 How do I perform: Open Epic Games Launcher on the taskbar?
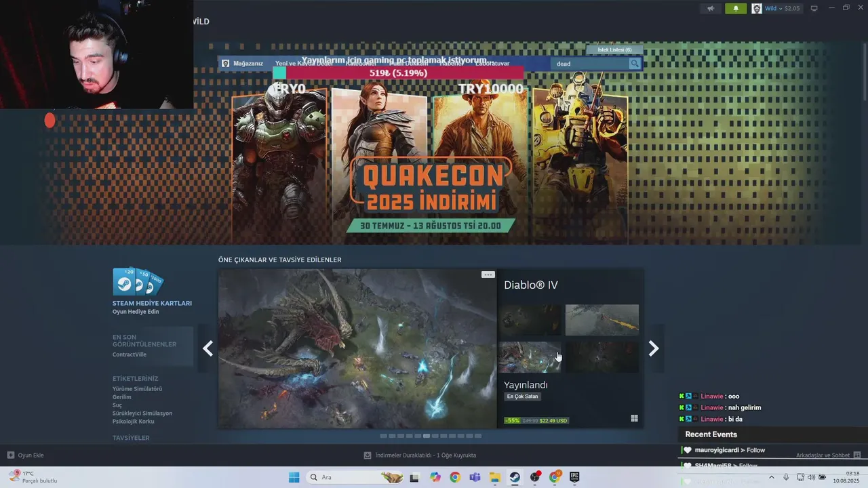click(x=574, y=477)
